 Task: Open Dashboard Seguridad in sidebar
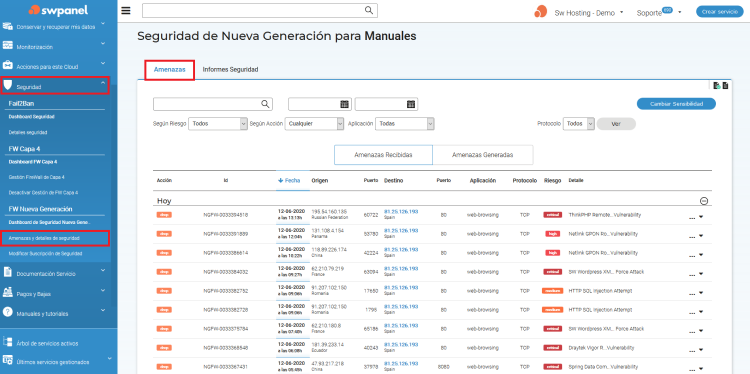[x=31, y=117]
